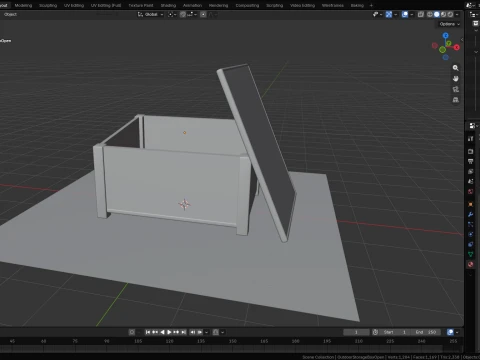Viewport: 480px width, 360px height.
Task: Open the Options dropdown in viewport
Action: tap(449, 24)
